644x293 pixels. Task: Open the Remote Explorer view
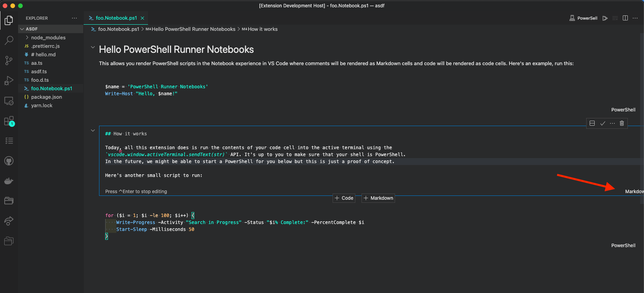coord(9,101)
